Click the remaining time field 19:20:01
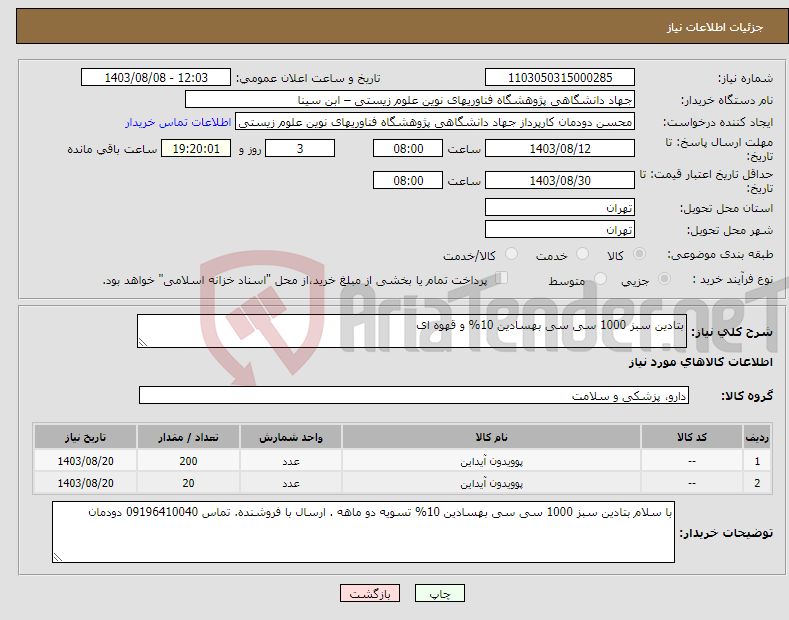Viewport: 789px width, 620px height. tap(196, 148)
